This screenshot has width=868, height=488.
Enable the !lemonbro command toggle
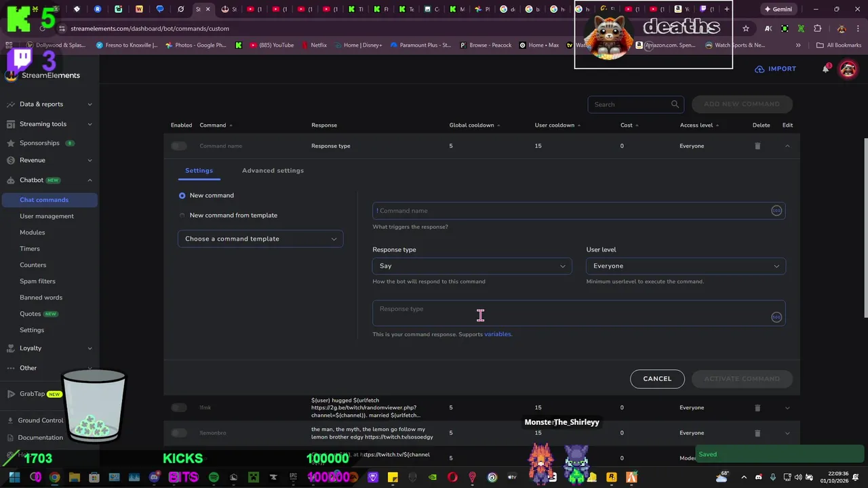pos(179,432)
